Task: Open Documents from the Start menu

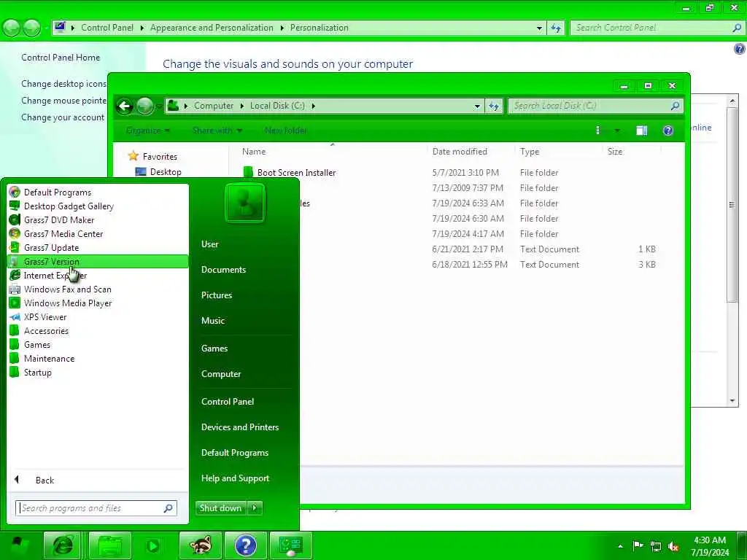Action: click(x=223, y=270)
